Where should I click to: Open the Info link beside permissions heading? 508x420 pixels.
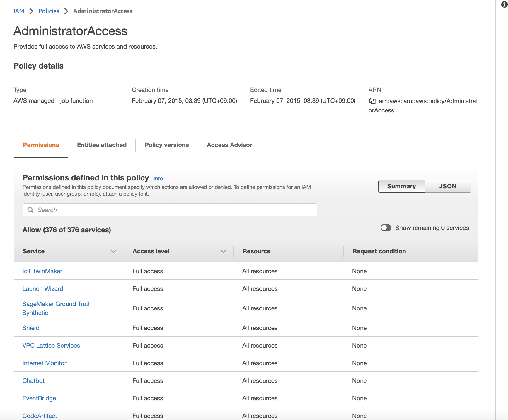click(x=158, y=179)
